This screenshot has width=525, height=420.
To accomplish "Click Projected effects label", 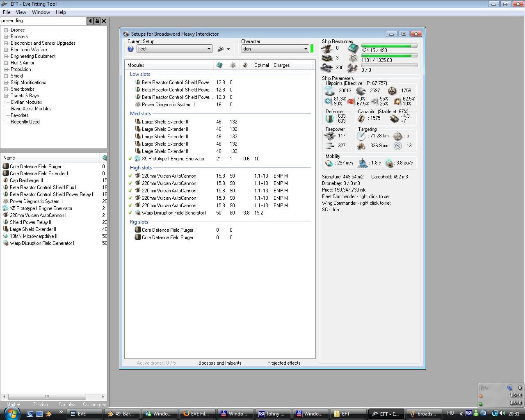I will [x=284, y=363].
